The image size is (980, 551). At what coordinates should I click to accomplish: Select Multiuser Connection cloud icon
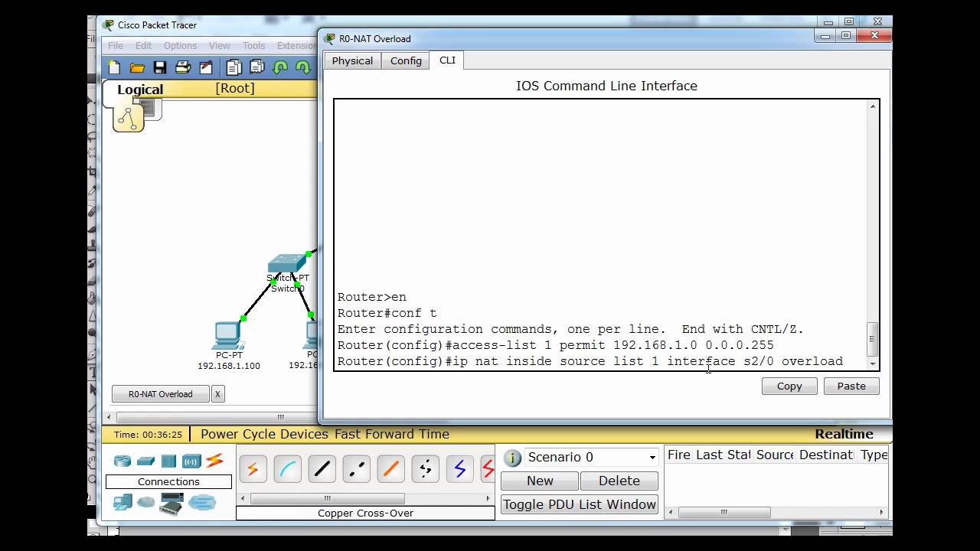click(202, 503)
